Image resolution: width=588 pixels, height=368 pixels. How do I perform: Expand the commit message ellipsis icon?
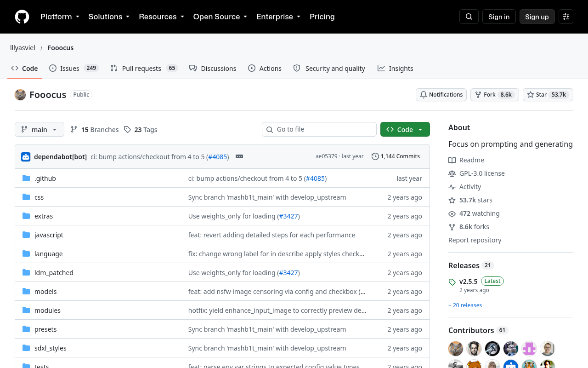[x=239, y=156]
